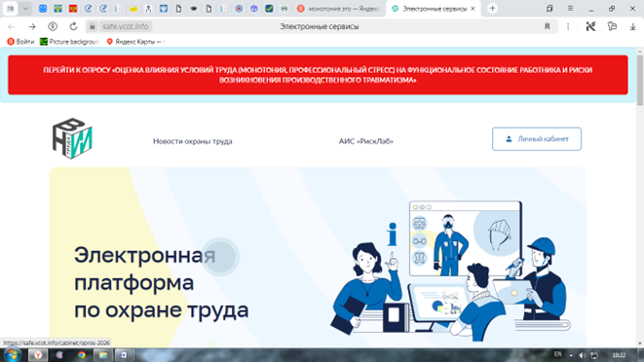
Task: Go back to previous page
Action: tap(12, 26)
